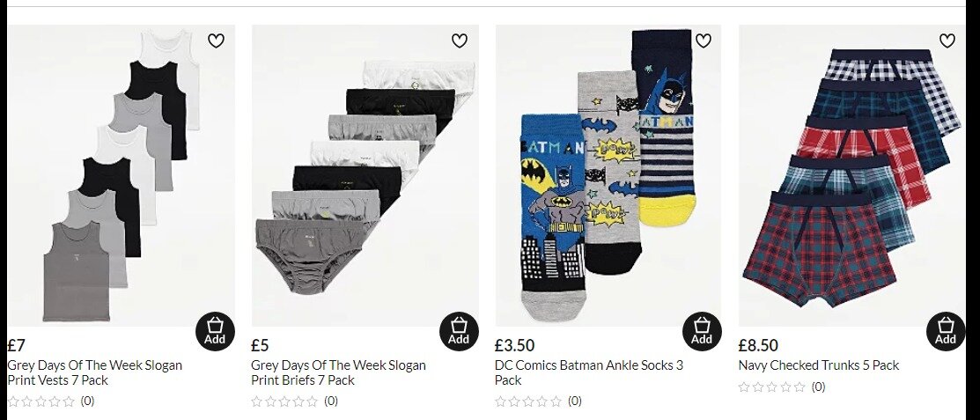The height and width of the screenshot is (420, 980).
Task: Add Navy Checked Trunks to basket
Action: tap(946, 331)
